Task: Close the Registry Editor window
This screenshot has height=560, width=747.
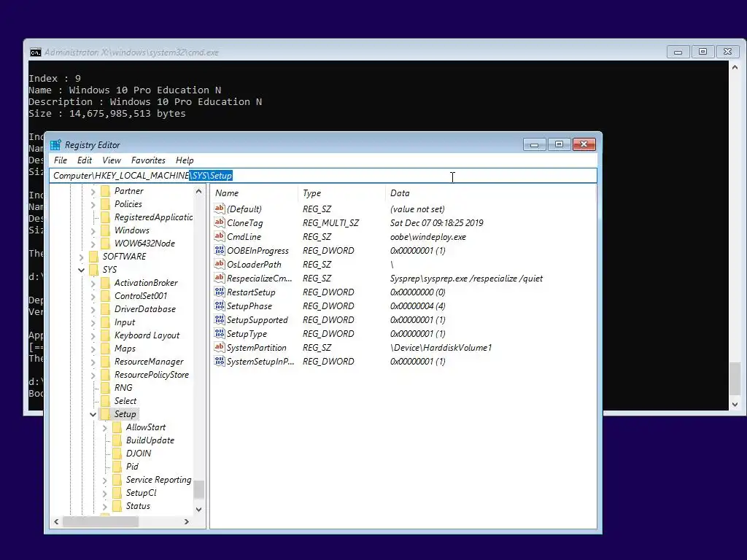Action: coord(584,144)
